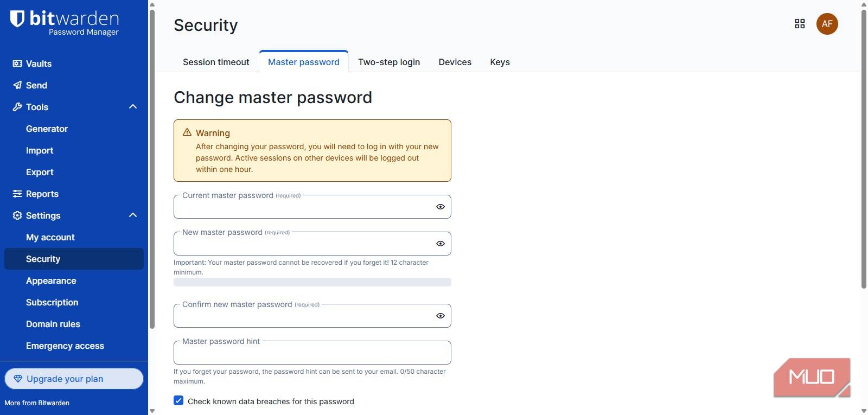The width and height of the screenshot is (868, 415).
Task: Open the AF account avatar menu
Action: tap(827, 24)
